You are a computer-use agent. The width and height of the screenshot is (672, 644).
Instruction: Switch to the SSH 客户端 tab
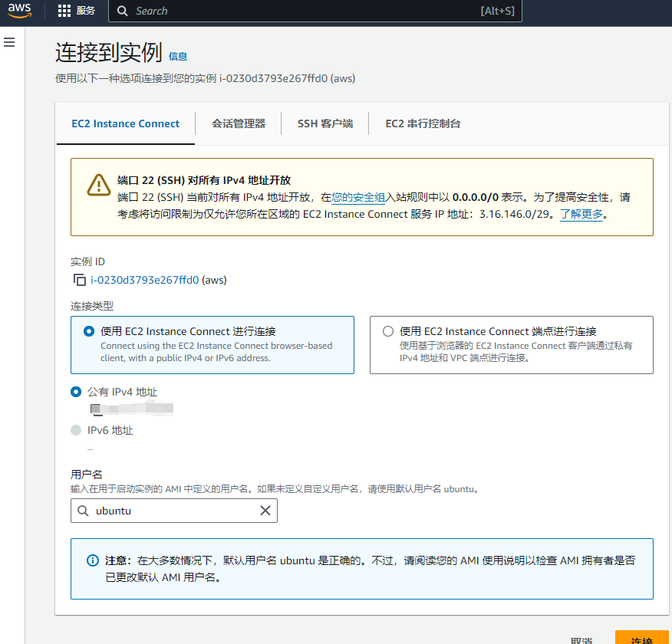coord(324,123)
